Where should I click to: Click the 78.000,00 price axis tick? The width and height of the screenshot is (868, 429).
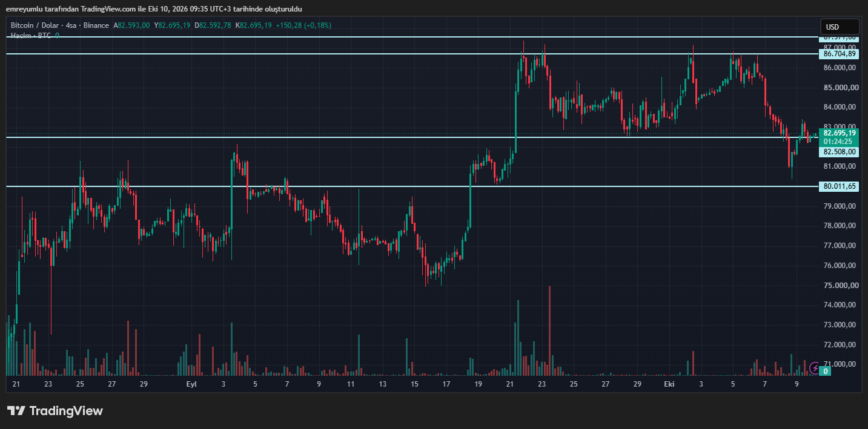[x=841, y=226]
